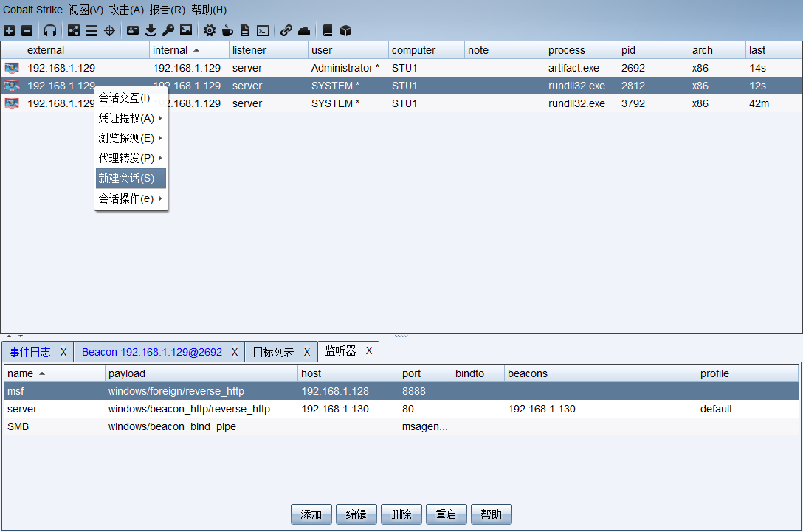Click beacon icon of artifact.exe session row
803x532 pixels.
12,68
